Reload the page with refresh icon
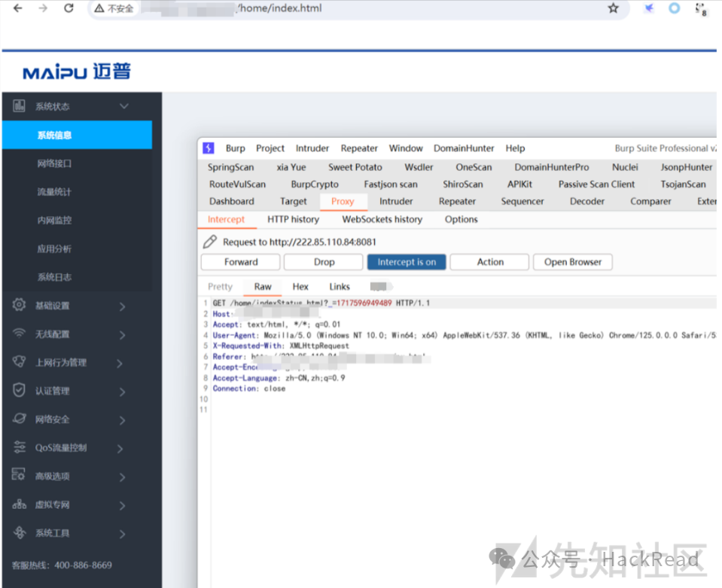Viewport: 722px width, 588px height. [69, 8]
